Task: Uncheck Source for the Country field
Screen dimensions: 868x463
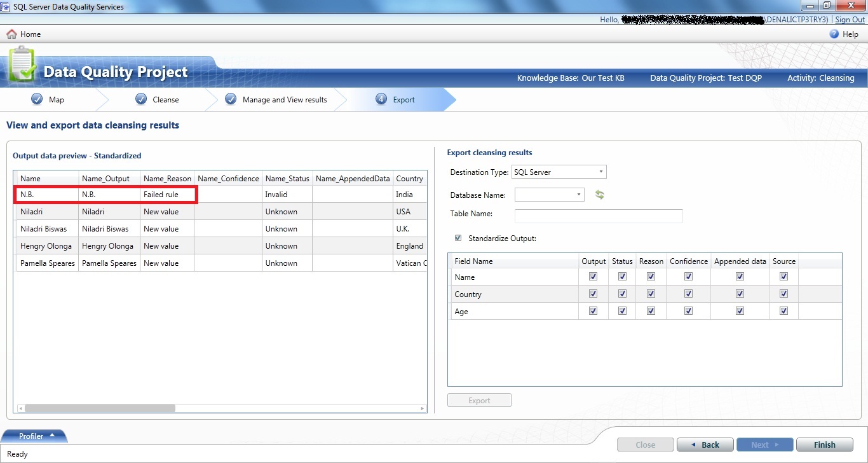Action: pos(783,294)
